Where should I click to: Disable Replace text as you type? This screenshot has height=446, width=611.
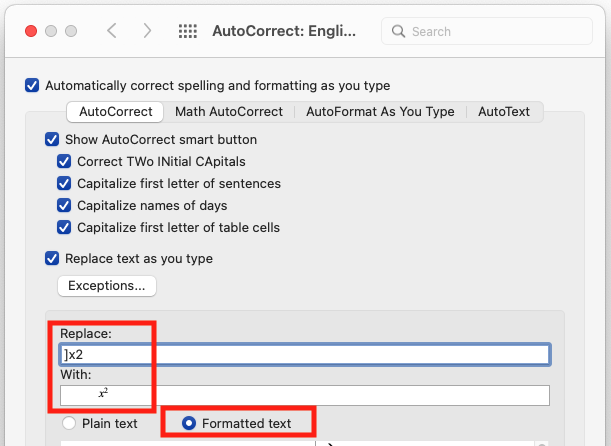pyautogui.click(x=52, y=258)
